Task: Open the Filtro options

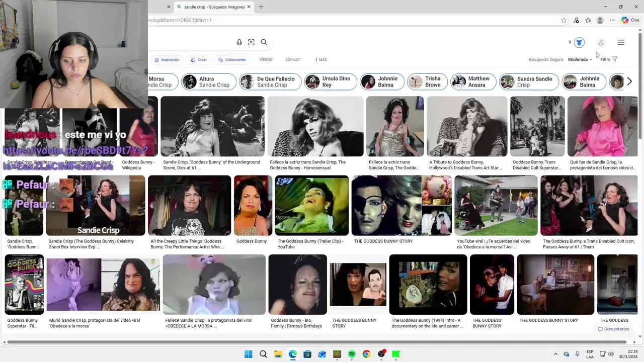Action: click(609, 59)
